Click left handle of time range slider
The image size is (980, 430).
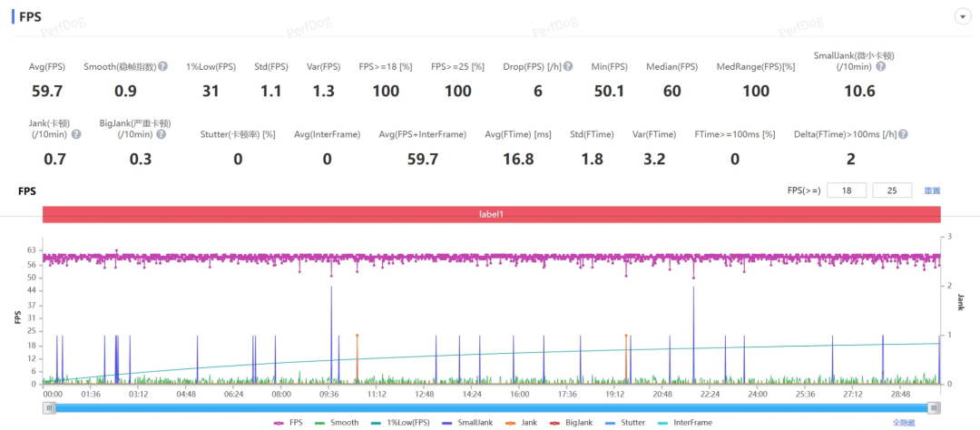click(49, 408)
